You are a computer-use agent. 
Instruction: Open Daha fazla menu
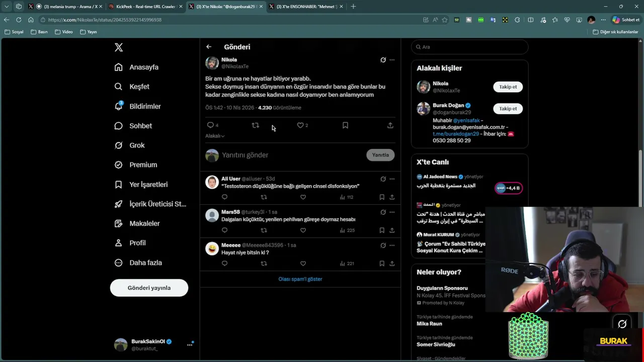(138, 262)
